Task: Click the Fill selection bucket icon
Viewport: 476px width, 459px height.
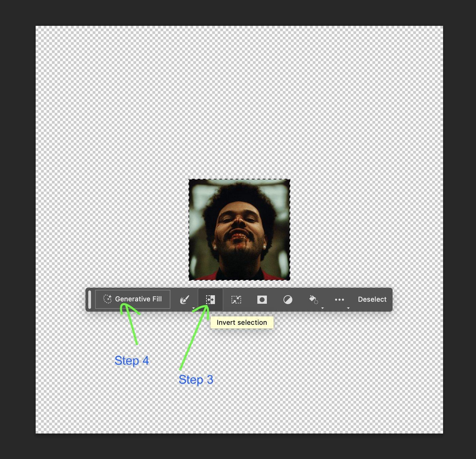Action: 313,300
